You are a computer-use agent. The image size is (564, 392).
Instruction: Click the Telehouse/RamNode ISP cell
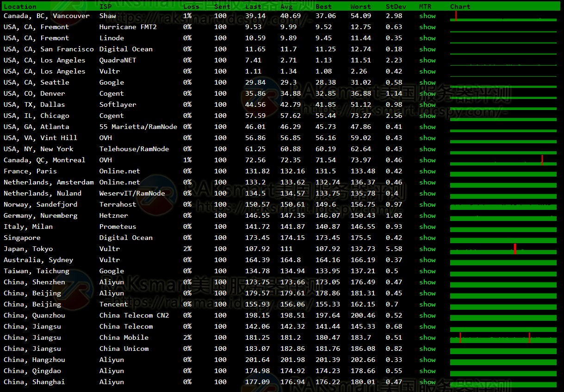(x=134, y=149)
